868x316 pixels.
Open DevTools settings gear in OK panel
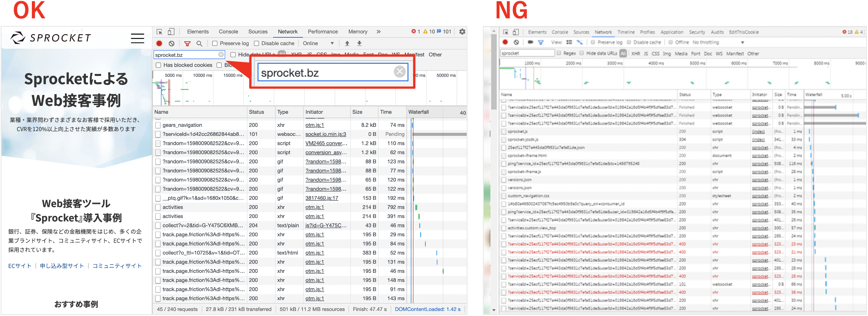tap(462, 32)
